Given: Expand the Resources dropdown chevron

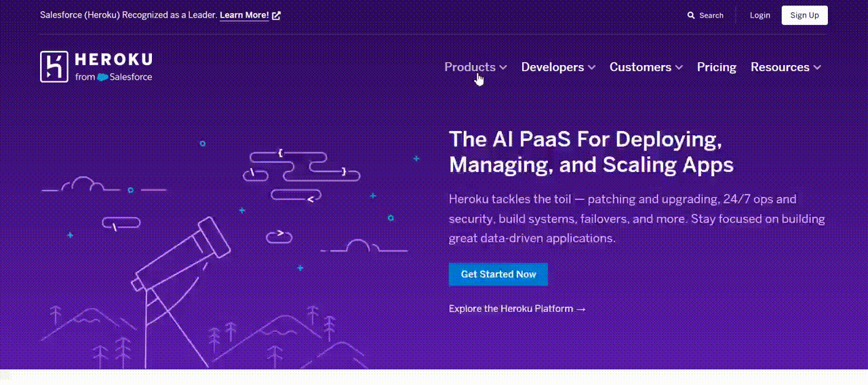Looking at the screenshot, I should click(817, 68).
